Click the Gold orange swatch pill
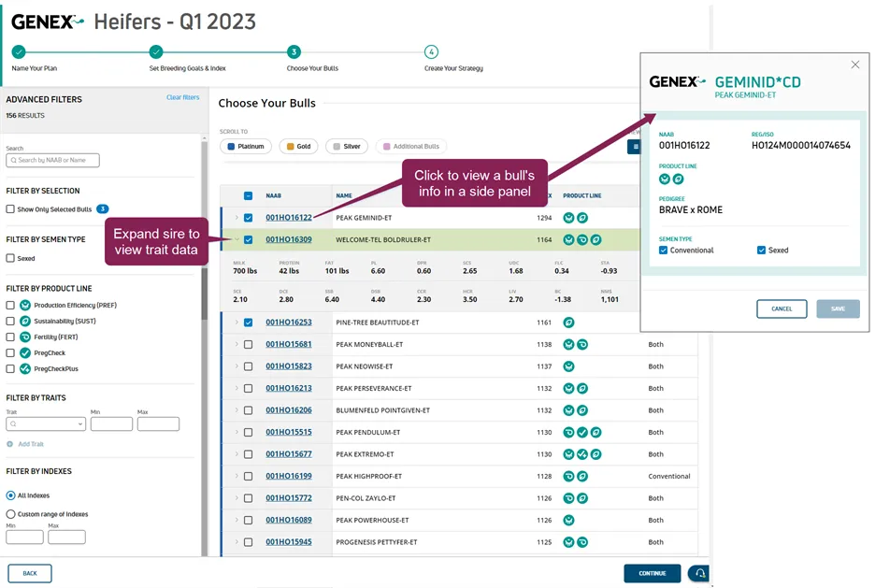Screen dimensions: 875x588 tap(298, 146)
